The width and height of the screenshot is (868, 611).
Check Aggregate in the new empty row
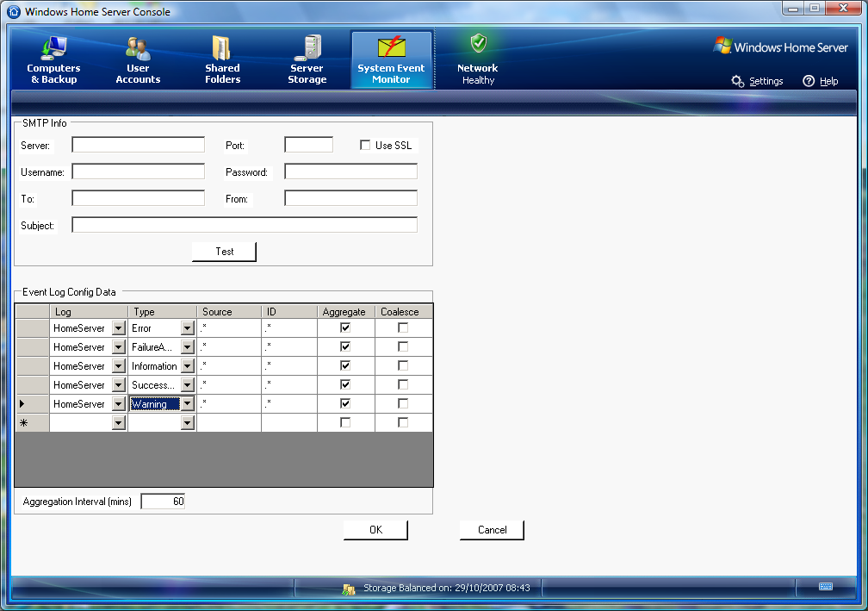345,422
